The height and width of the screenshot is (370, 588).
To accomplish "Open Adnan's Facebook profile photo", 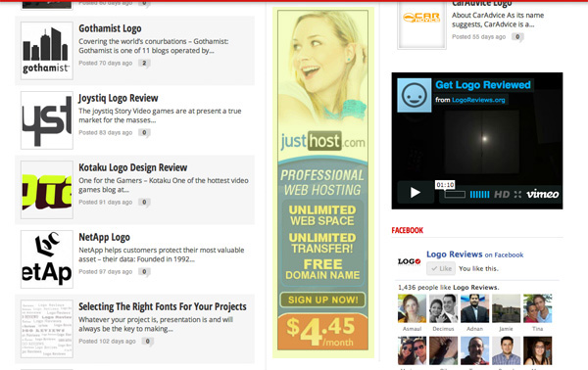I will (474, 308).
